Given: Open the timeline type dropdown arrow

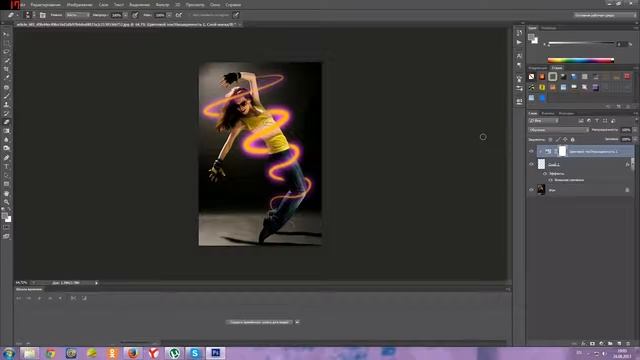Looking at the screenshot, I should click(x=297, y=322).
